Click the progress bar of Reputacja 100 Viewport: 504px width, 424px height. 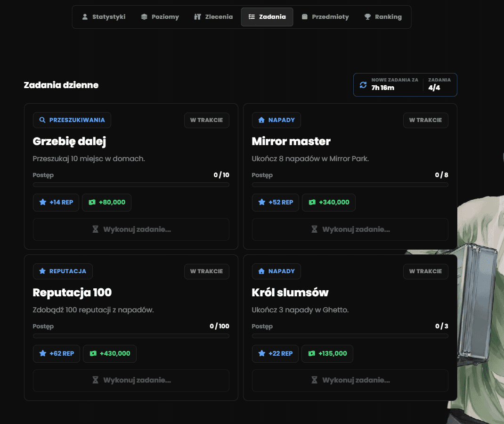[131, 336]
